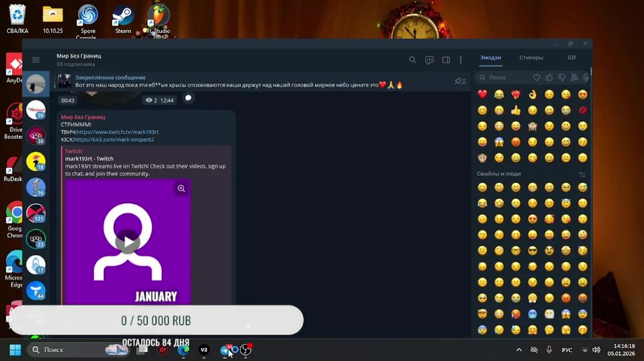Open chat with 44 unread badge
The width and height of the screenshot is (644, 361).
[36, 291]
